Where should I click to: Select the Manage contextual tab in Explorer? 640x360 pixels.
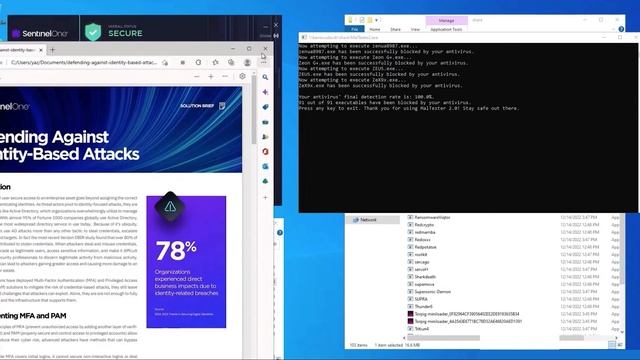tap(447, 20)
